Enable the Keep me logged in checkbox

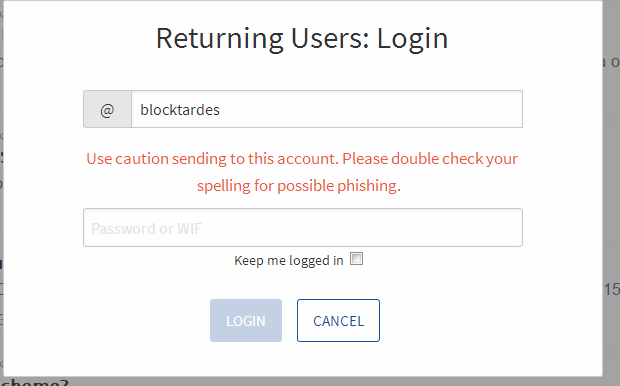356,259
